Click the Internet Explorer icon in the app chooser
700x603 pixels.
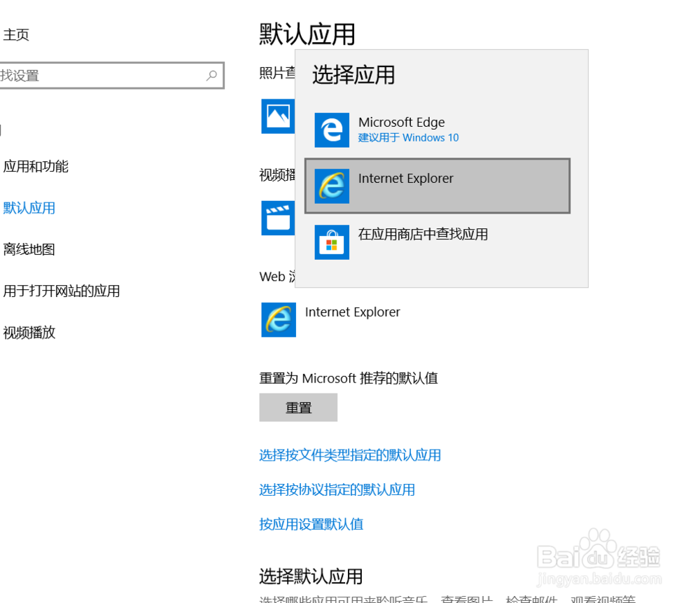click(331, 186)
